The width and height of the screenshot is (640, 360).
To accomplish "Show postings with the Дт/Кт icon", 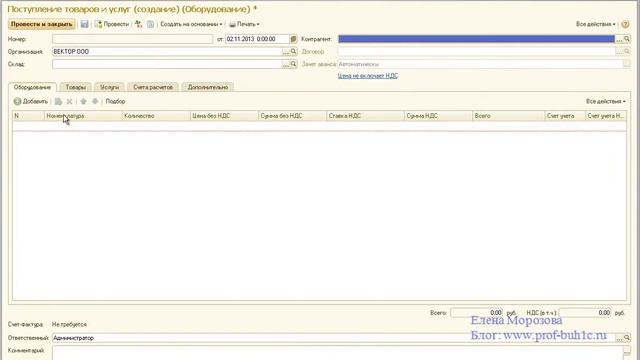I will point(139,24).
